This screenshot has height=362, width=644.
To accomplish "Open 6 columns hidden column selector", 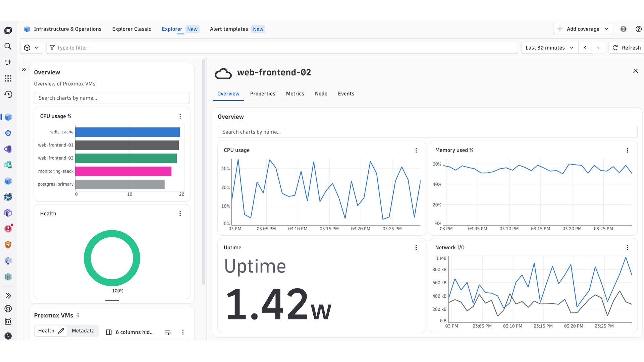I will coord(130,332).
